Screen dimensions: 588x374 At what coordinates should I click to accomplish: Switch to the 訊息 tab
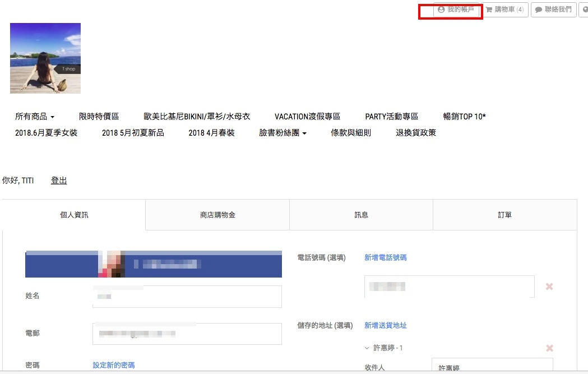361,215
